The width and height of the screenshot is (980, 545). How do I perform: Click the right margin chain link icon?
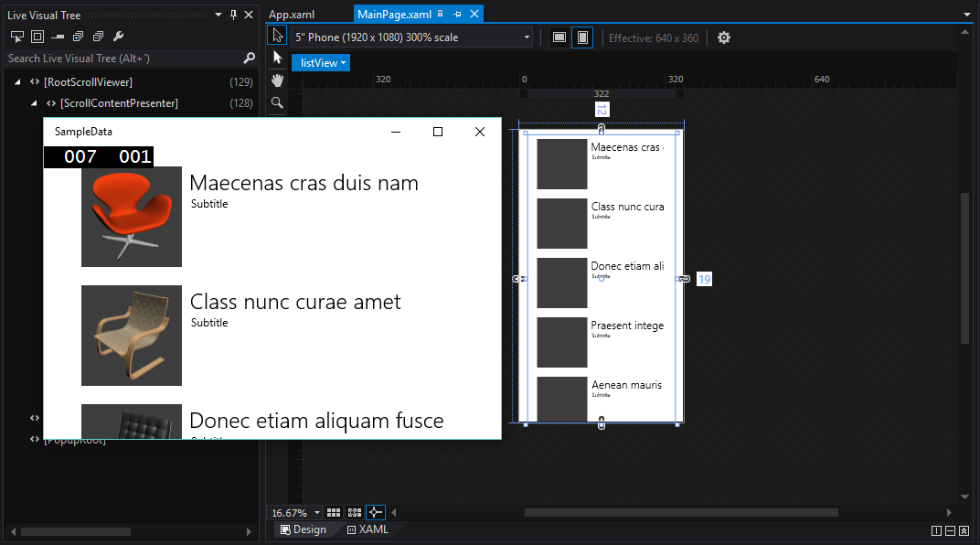click(685, 279)
